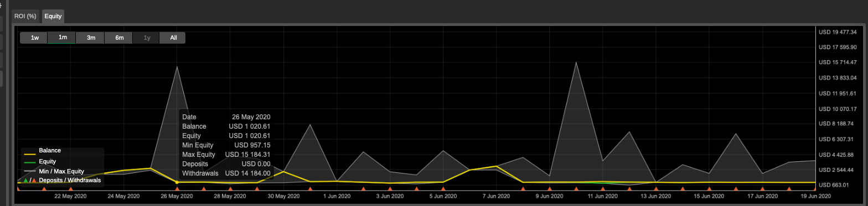Select withdrawal marker between 1 and 3 Jun
The image size is (868, 206).
[x=363, y=189]
